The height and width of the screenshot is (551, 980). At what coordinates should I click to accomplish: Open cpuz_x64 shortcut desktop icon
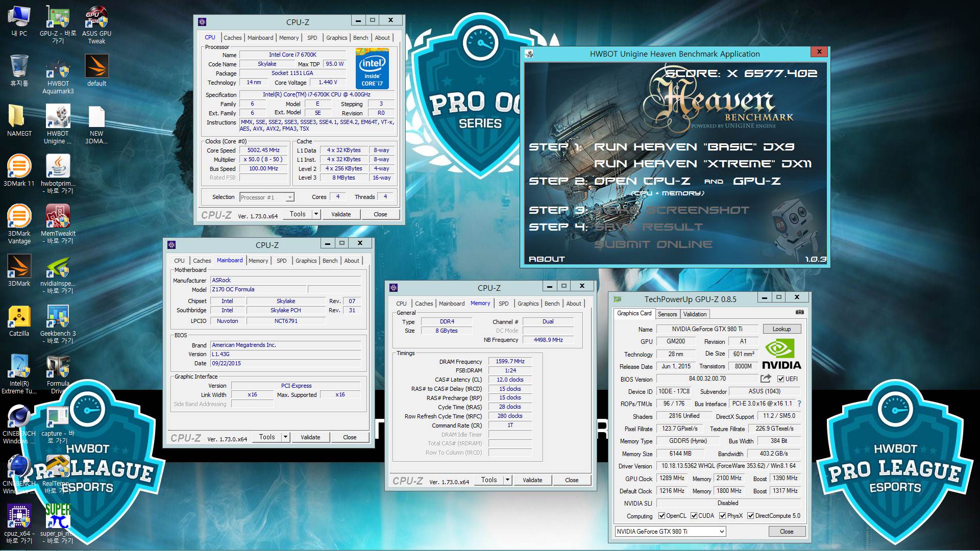pyautogui.click(x=19, y=524)
